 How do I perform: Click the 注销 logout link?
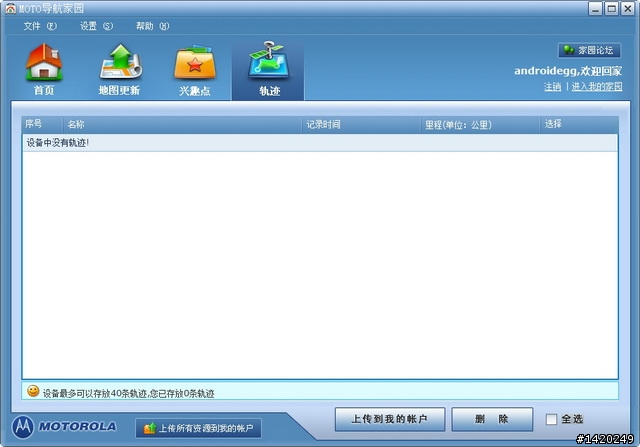552,87
